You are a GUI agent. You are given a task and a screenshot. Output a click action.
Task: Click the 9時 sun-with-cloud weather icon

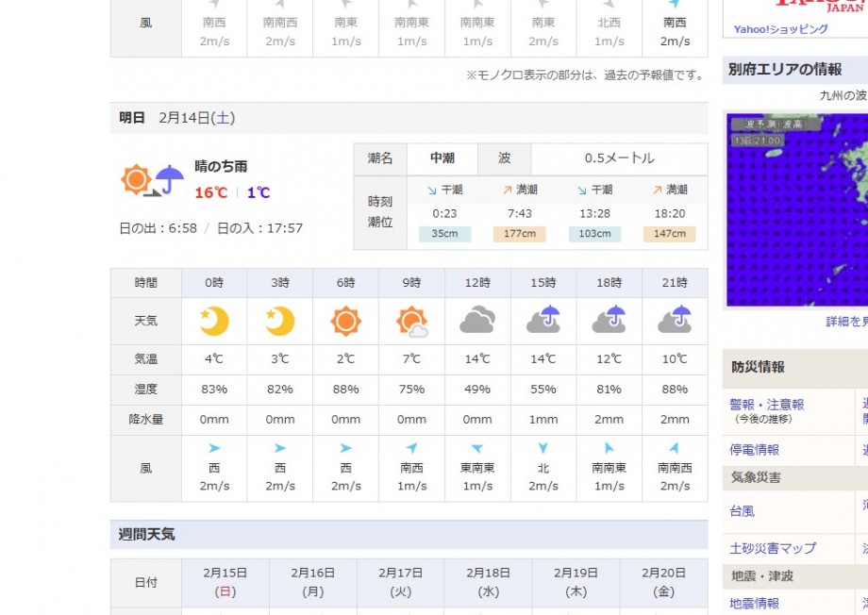pos(412,322)
